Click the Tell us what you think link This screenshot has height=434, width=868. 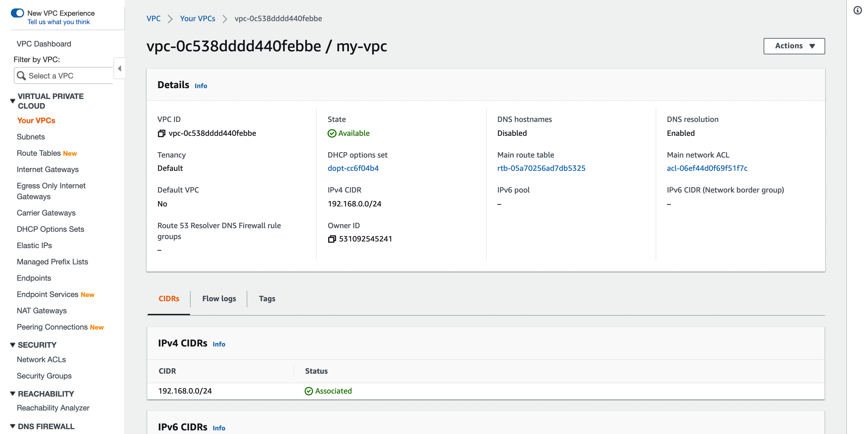(58, 22)
